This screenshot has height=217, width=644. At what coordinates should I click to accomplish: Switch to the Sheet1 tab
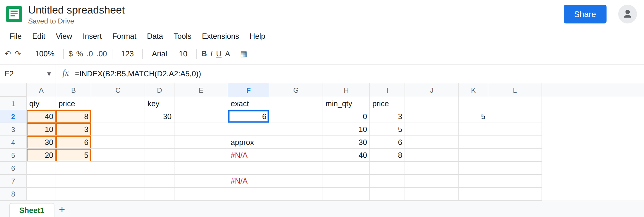[x=32, y=210]
